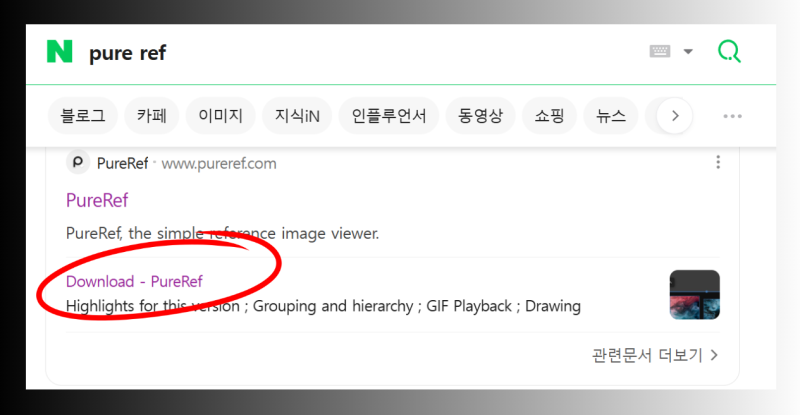Expand the keyboard input dropdown arrow
Image resolution: width=800 pixels, height=415 pixels.
(x=688, y=51)
